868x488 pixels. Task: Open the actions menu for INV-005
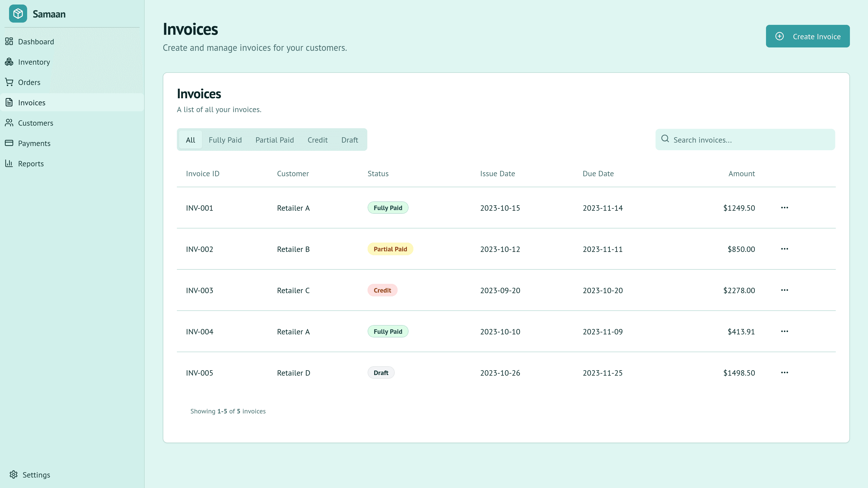tap(785, 372)
